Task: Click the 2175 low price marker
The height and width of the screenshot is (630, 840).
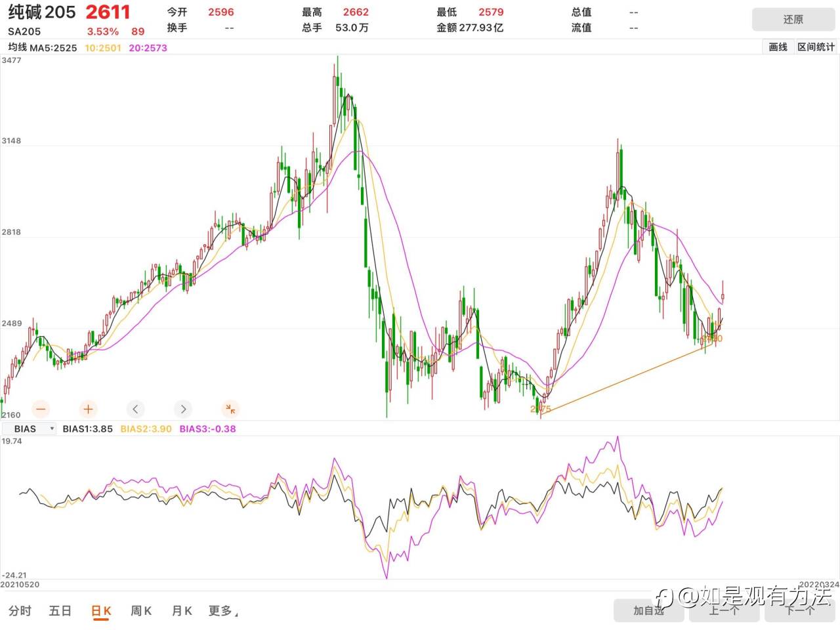Action: 540,409
